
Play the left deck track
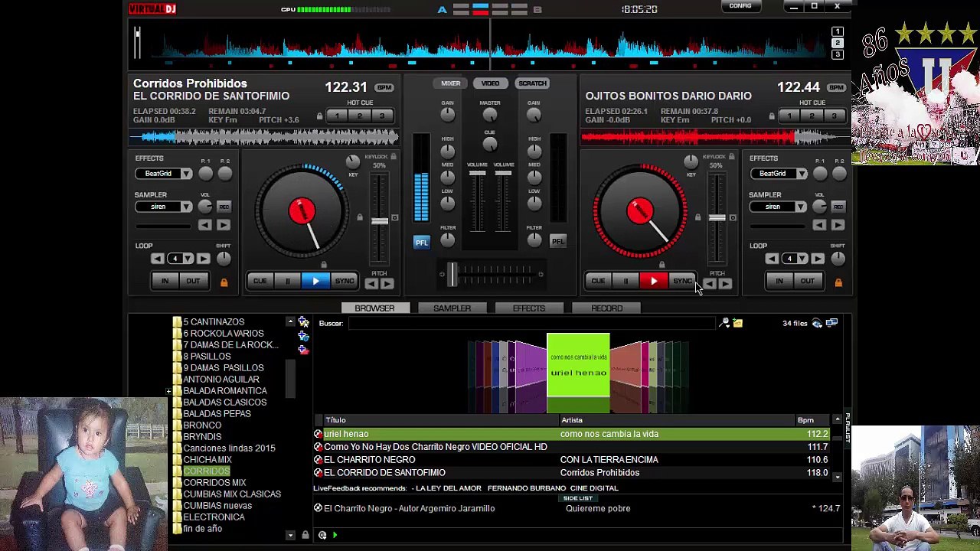pyautogui.click(x=315, y=282)
